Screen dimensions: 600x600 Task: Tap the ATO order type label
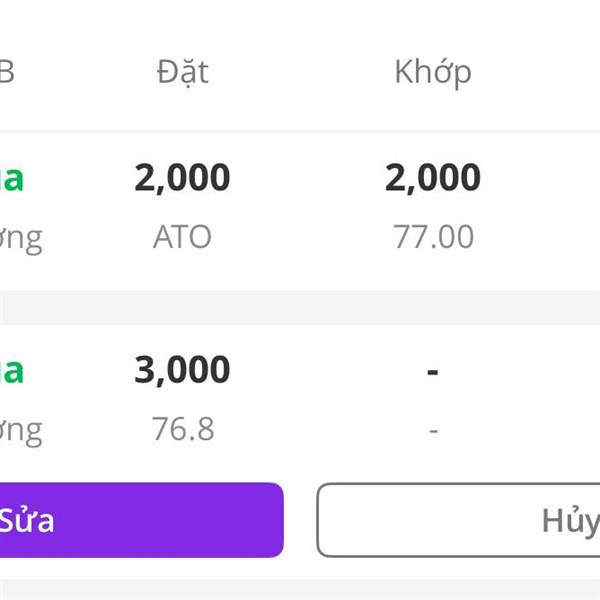(x=182, y=237)
